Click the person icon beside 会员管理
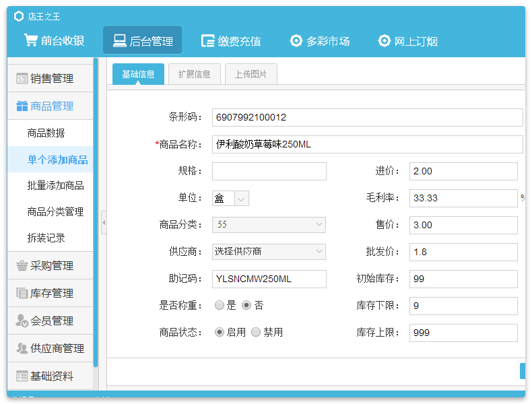The height and width of the screenshot is (404, 532). click(22, 321)
